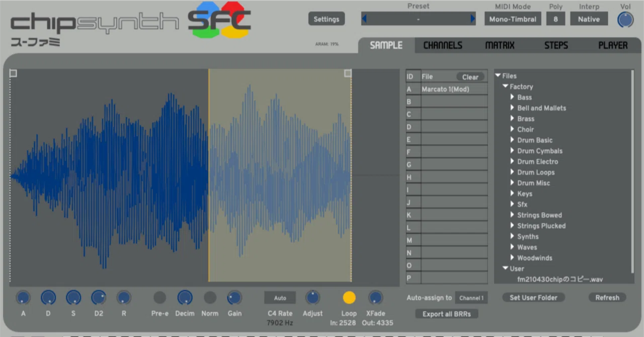Click the D2 envelope knob

click(99, 298)
